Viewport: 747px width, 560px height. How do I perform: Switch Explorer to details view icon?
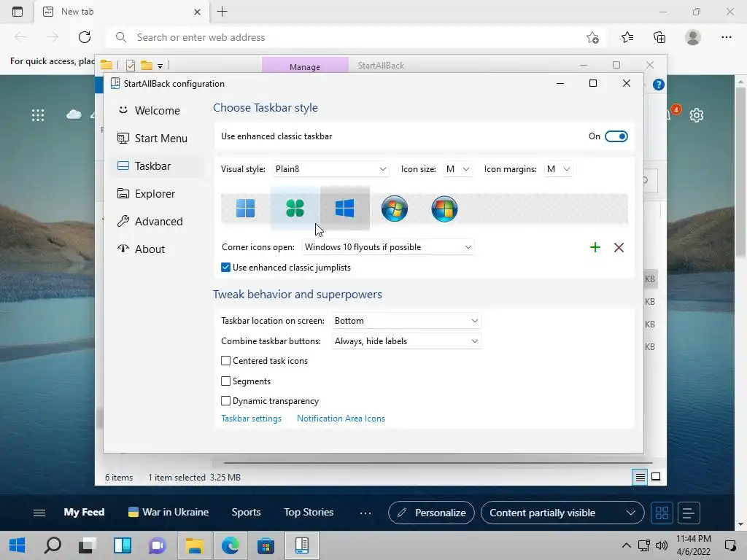(x=640, y=477)
